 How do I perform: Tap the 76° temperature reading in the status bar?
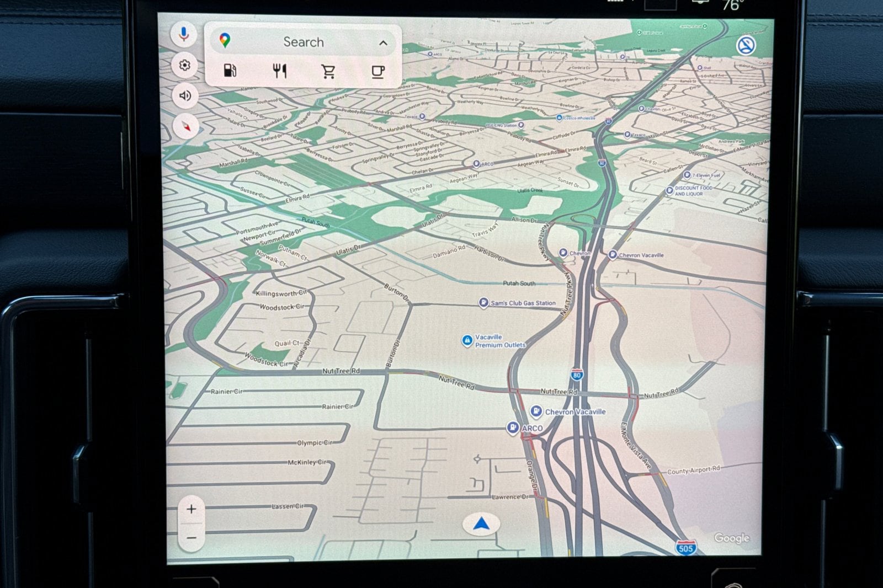733,5
